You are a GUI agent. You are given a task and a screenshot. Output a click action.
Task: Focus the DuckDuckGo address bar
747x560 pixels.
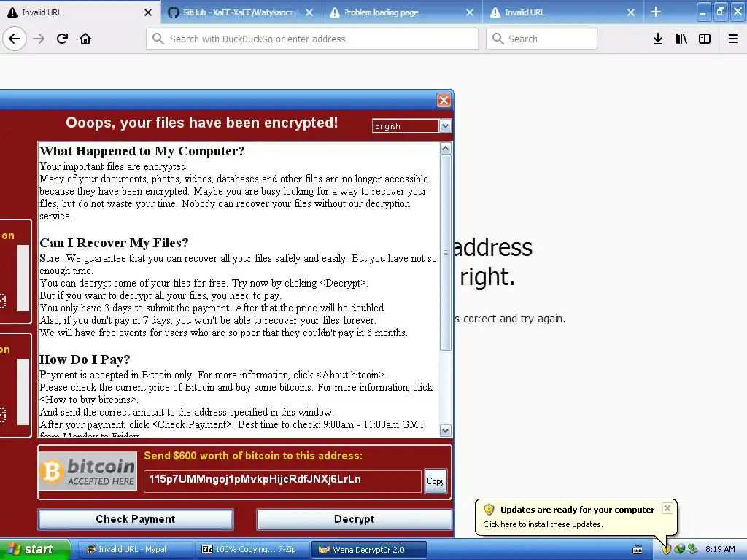pos(312,39)
